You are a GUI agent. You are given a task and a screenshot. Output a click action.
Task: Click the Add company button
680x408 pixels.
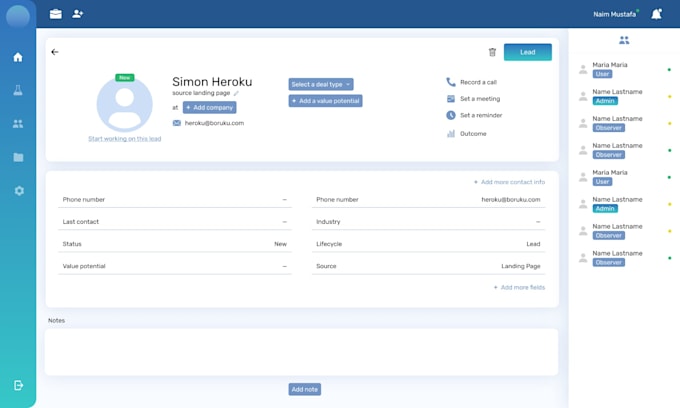(209, 107)
